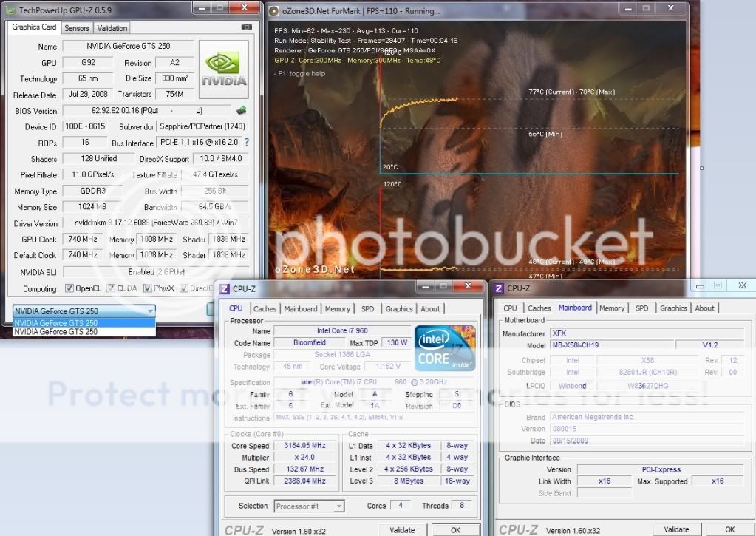
Task: Click the BIOS Version field "62.92.62.00.16"
Action: click(146, 111)
